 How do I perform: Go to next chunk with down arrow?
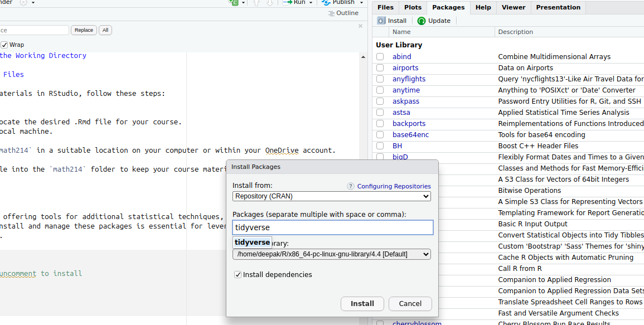click(x=270, y=2)
